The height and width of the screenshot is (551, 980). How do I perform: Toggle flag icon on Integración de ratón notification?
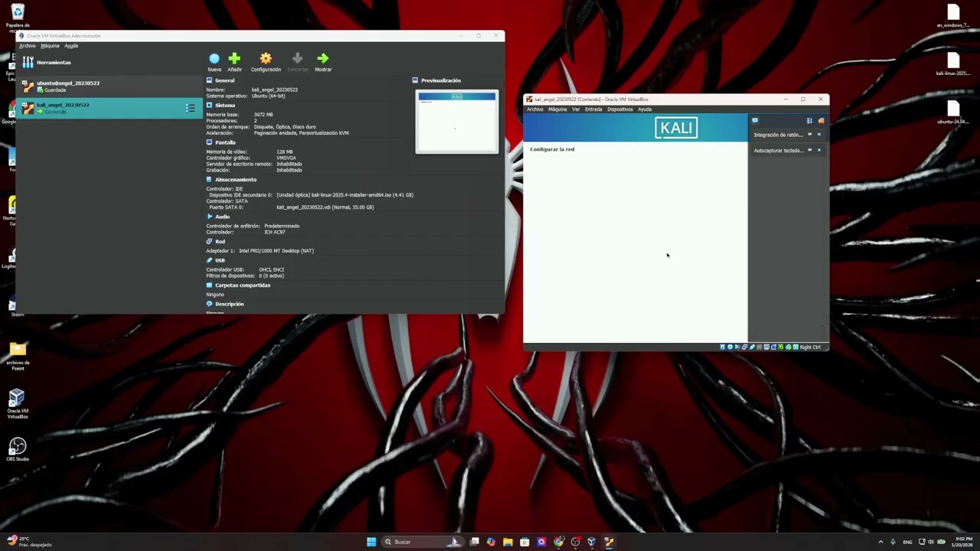pos(810,135)
